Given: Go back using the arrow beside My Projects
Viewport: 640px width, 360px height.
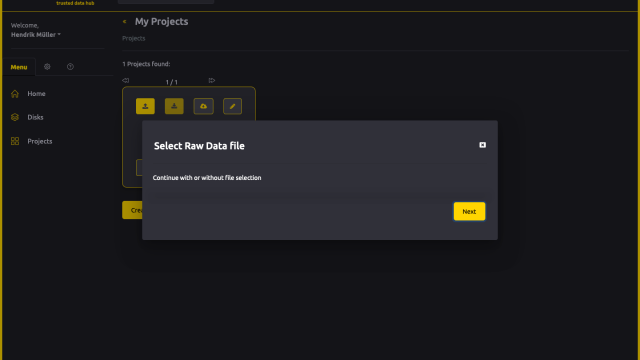Looking at the screenshot, I should pos(124,22).
